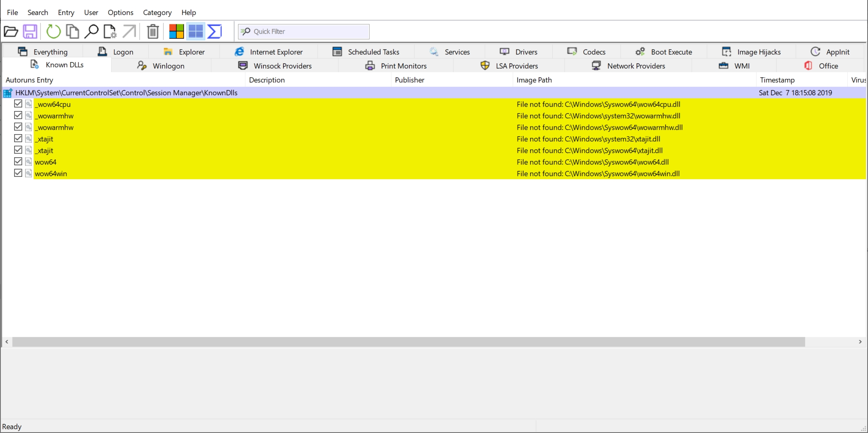Switch to the Scheduled Tasks tab
The height and width of the screenshot is (433, 868).
(366, 51)
